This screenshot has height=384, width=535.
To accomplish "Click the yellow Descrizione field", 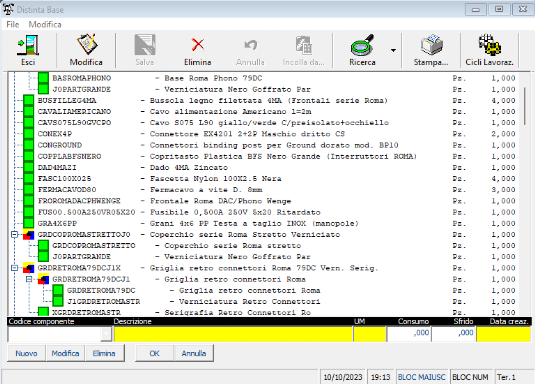I will [x=233, y=334].
